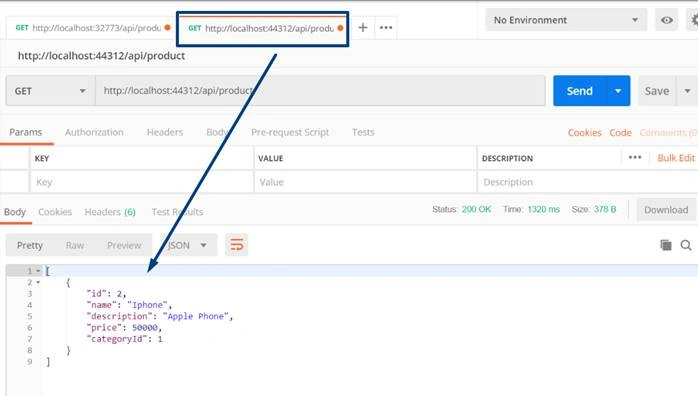Click the blue Send button
698x396 pixels.
(580, 91)
